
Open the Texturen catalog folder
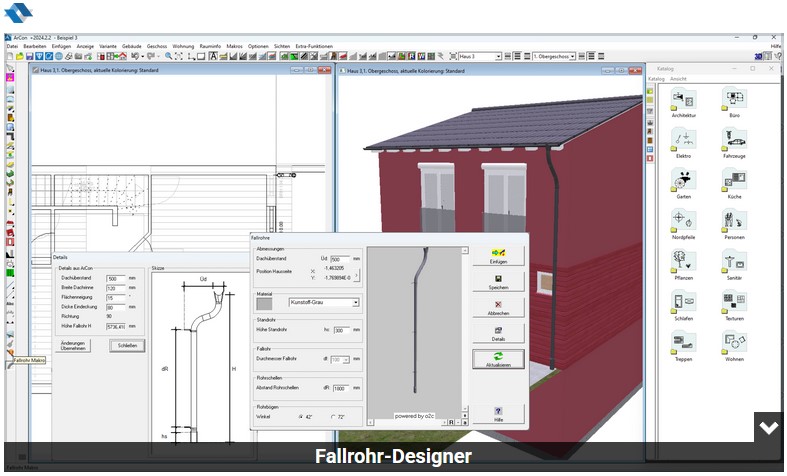[x=734, y=305]
